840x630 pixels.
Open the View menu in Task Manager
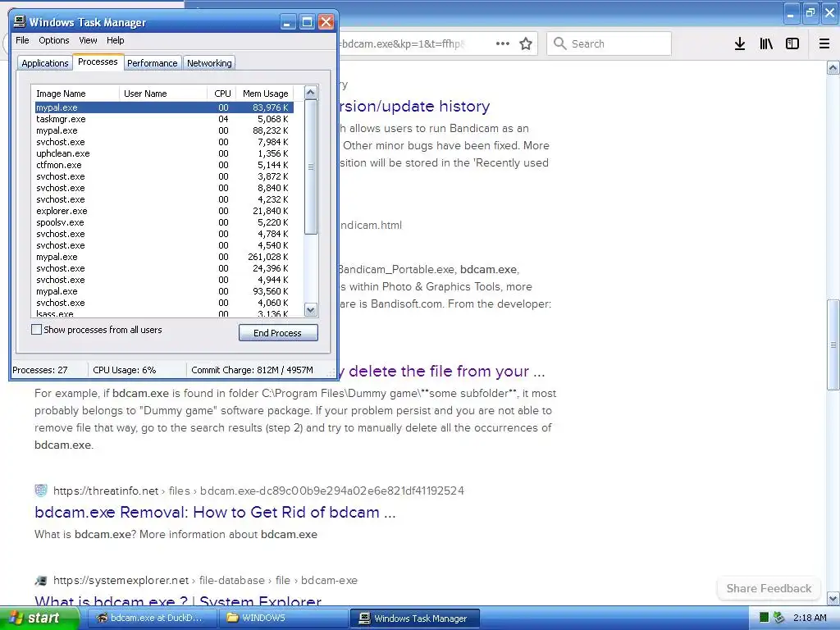point(88,40)
